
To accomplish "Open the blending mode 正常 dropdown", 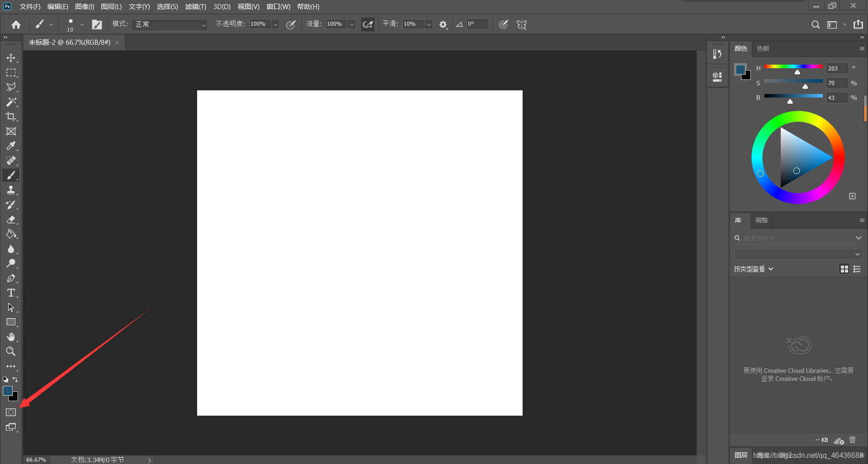I will (170, 24).
